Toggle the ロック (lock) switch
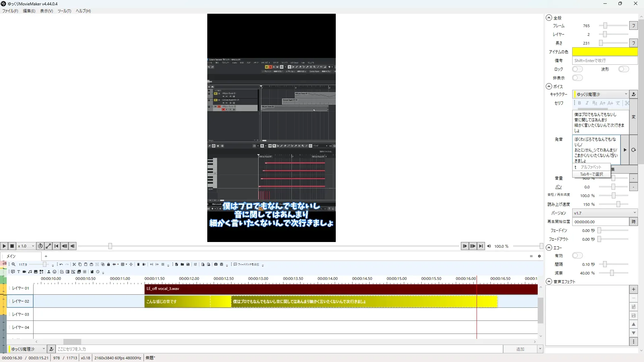The width and height of the screenshot is (644, 362). (x=577, y=69)
